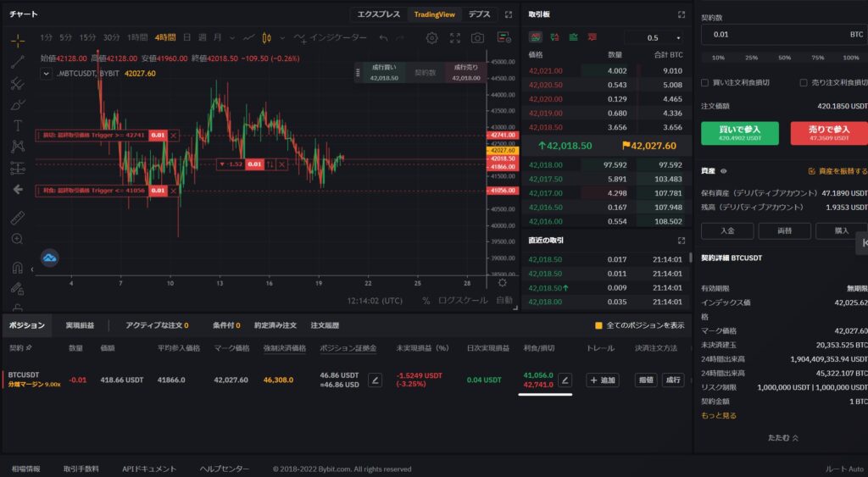This screenshot has height=477, width=868.
Task: Open the more timeframes dropdown arrow
Action: tap(232, 37)
